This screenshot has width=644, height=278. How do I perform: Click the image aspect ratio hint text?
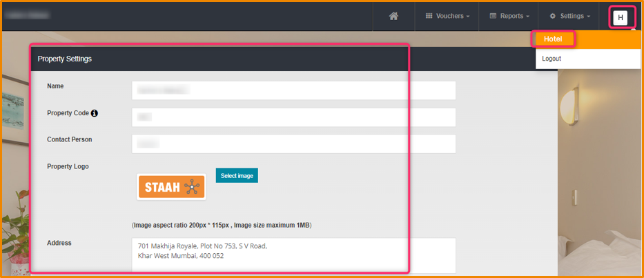click(222, 226)
